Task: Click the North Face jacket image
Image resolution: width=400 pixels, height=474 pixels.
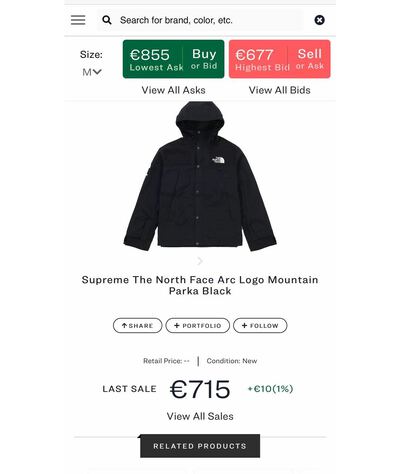Action: pyautogui.click(x=200, y=176)
